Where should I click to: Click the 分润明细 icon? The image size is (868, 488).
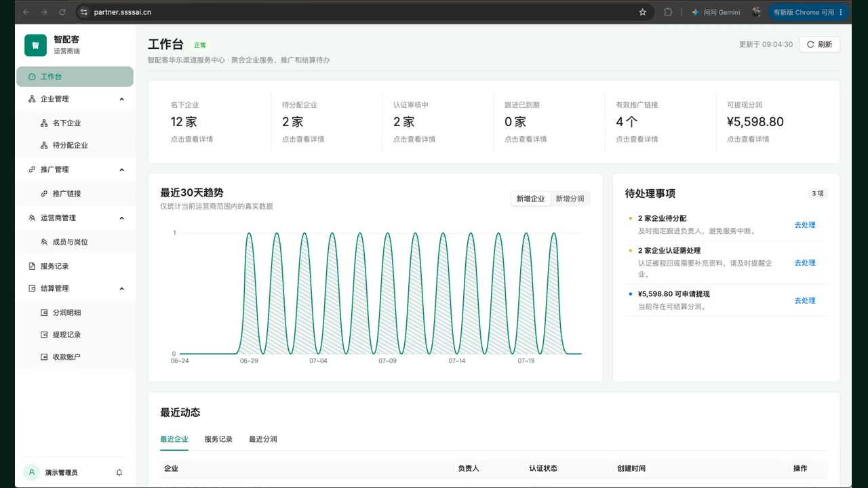44,312
